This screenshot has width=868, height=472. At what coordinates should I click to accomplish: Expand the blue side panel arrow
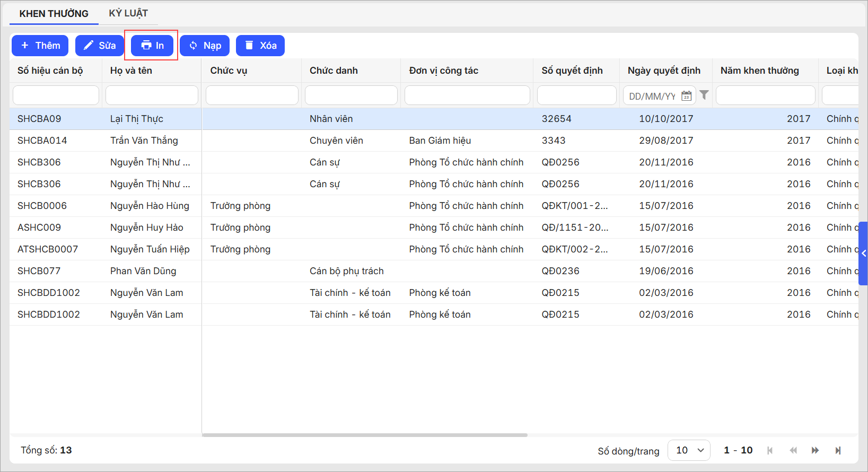(863, 254)
